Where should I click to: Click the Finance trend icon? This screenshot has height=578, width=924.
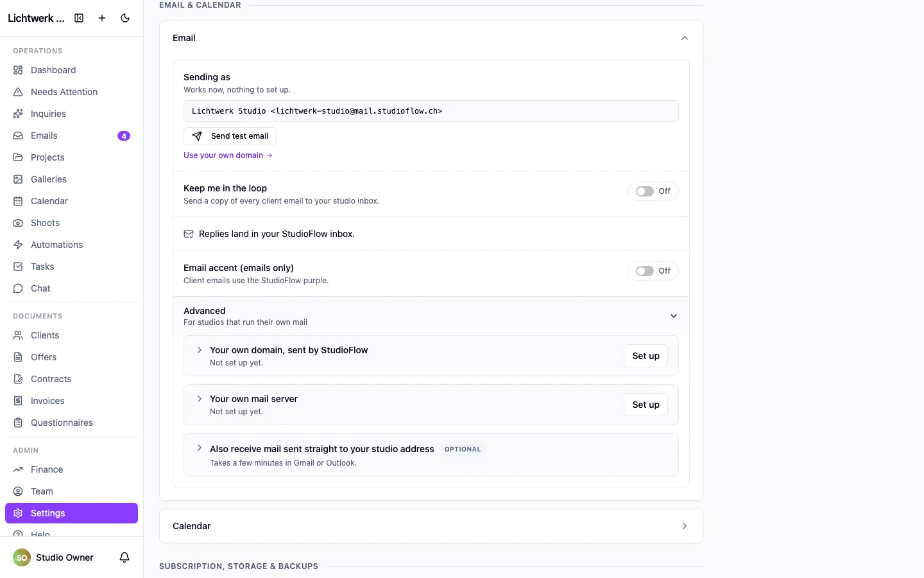point(18,469)
